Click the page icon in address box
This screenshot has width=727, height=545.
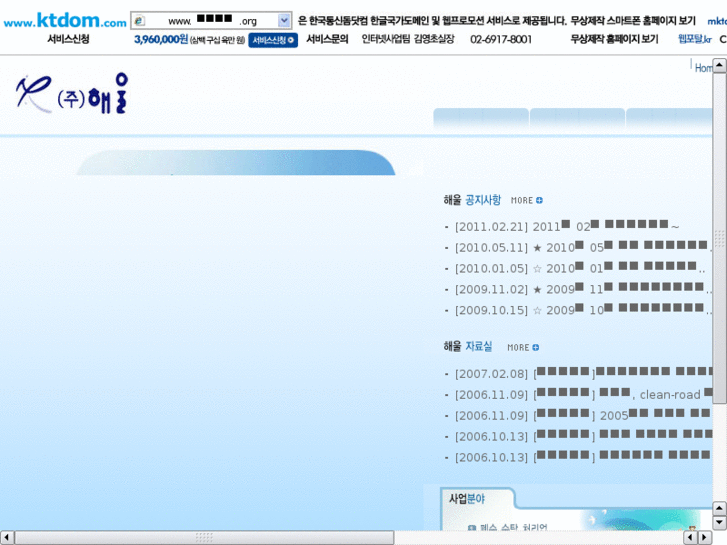point(139,20)
